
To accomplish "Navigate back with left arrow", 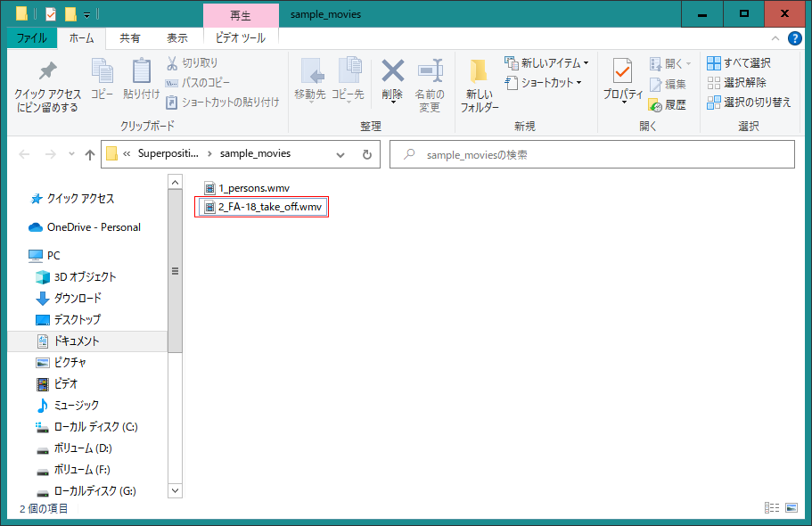I will tap(24, 154).
